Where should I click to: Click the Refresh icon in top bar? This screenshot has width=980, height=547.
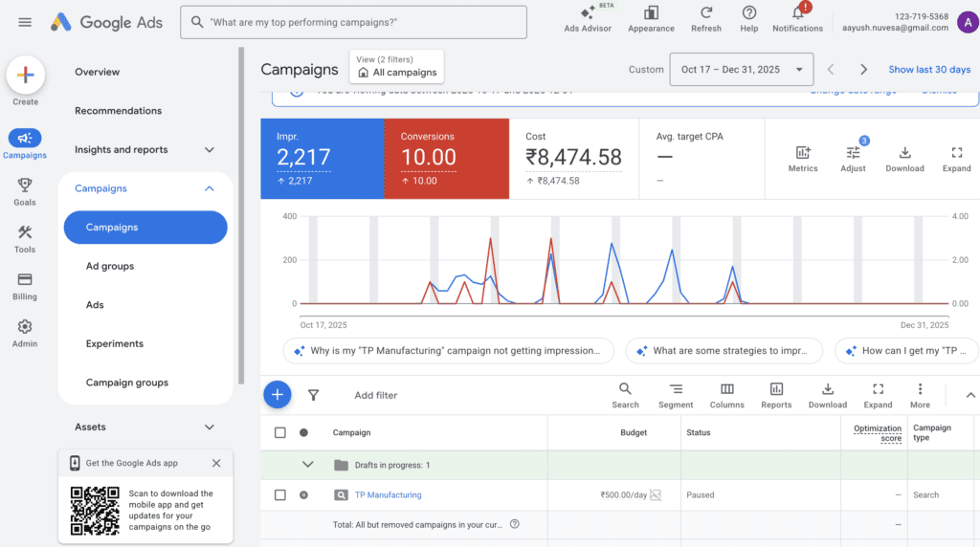pyautogui.click(x=706, y=13)
